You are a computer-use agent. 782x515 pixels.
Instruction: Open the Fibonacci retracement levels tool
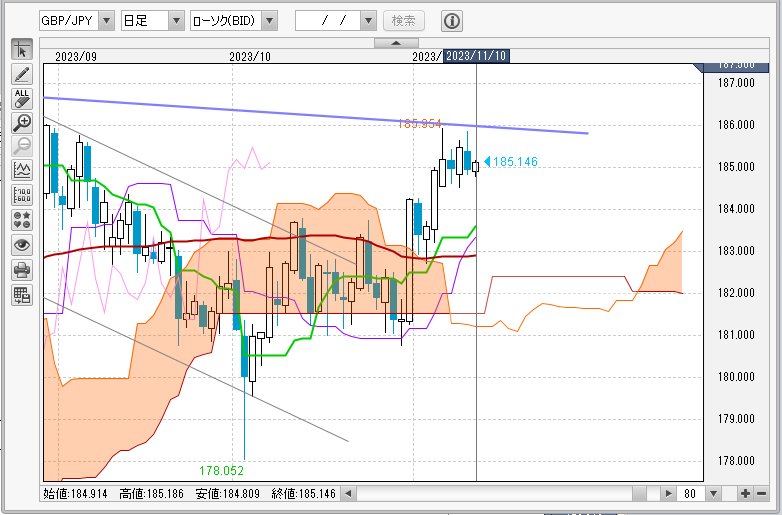[22, 195]
